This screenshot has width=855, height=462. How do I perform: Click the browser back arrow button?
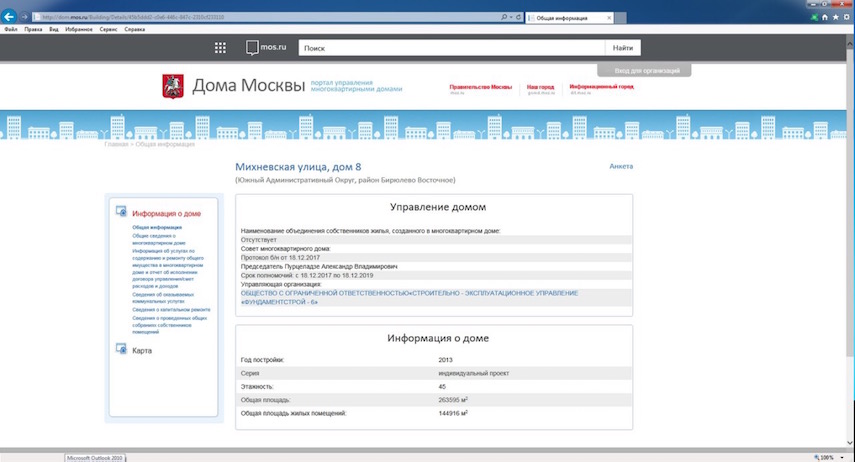[x=10, y=18]
